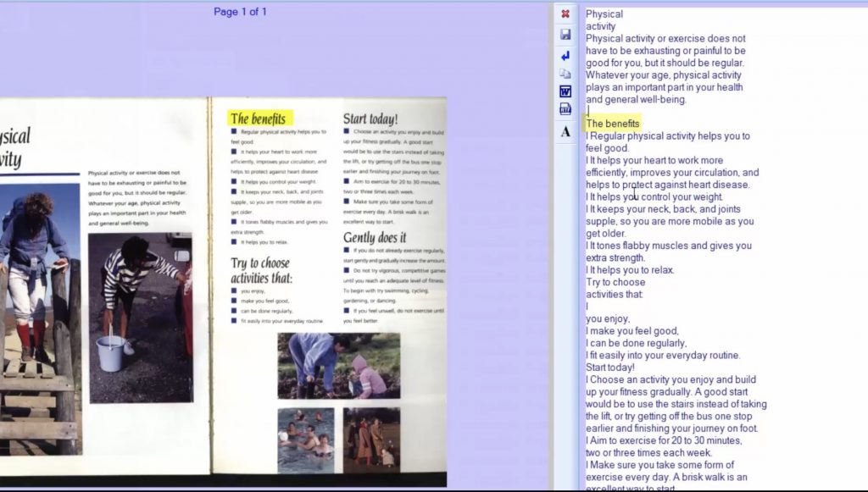Click the gardening adult and child photo
Screen dimensions: 868x492
tap(339, 366)
